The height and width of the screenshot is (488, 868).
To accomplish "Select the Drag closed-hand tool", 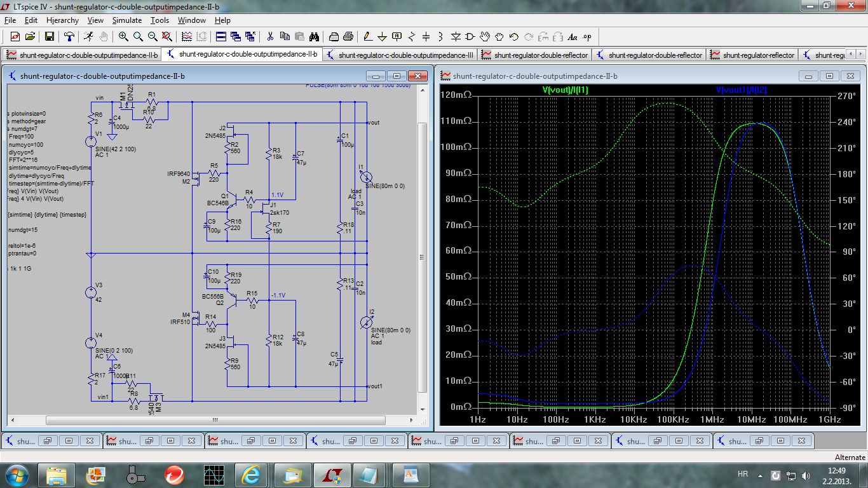I will (x=499, y=36).
